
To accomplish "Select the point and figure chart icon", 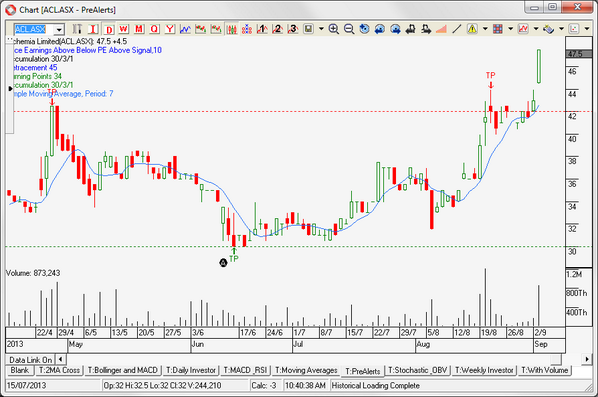I will (x=247, y=29).
